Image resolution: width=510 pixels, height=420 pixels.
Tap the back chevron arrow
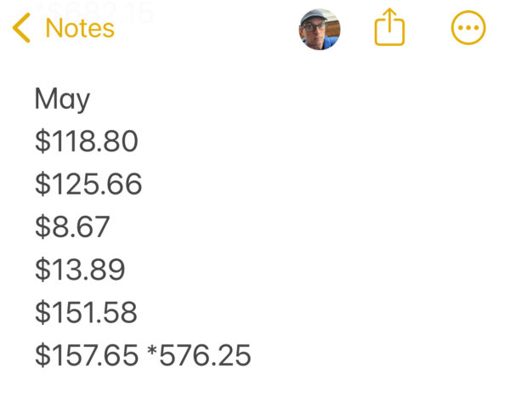21,28
